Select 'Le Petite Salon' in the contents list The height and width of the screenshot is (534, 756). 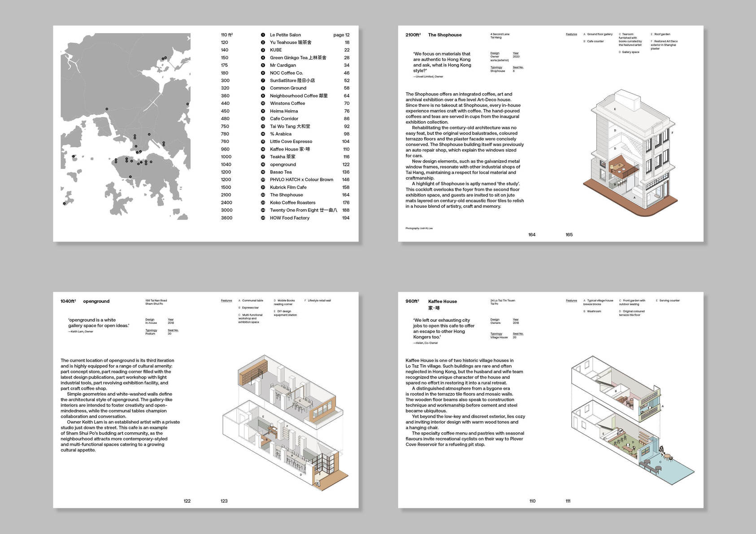pos(285,35)
